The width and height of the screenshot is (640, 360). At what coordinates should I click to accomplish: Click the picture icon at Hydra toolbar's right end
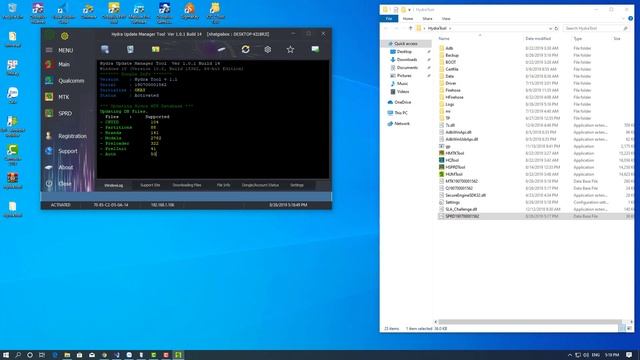point(315,49)
